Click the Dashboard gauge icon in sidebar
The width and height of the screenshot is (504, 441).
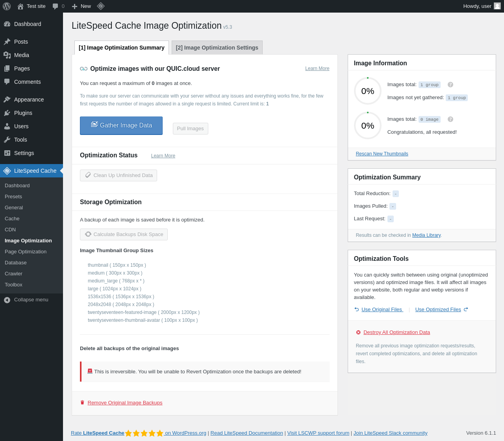[x=7, y=24]
